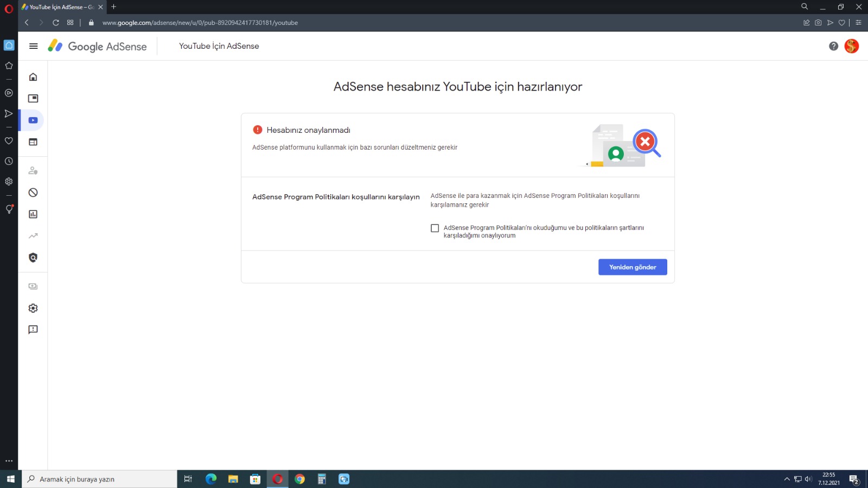Reload the page with the refresh icon
The width and height of the screenshot is (868, 488).
(55, 23)
